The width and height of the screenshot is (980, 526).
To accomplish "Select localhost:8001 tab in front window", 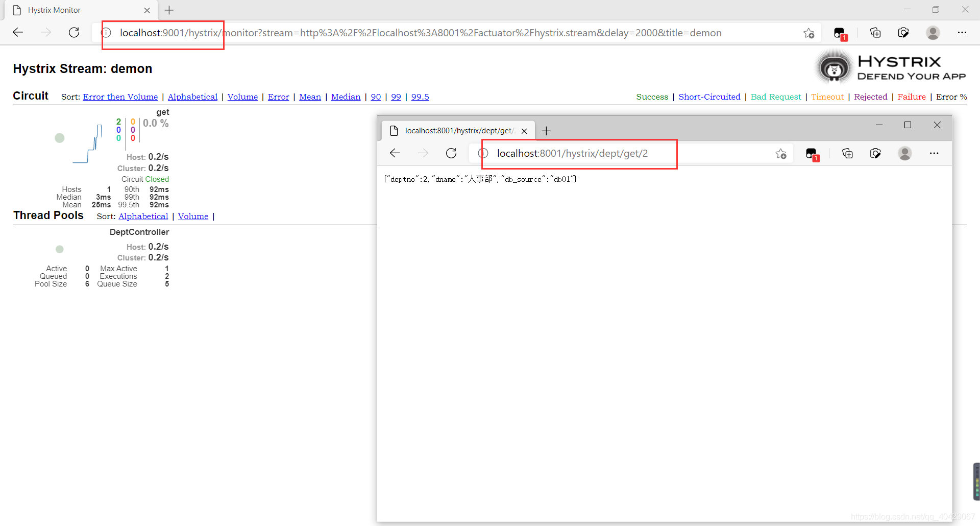I will pos(458,131).
